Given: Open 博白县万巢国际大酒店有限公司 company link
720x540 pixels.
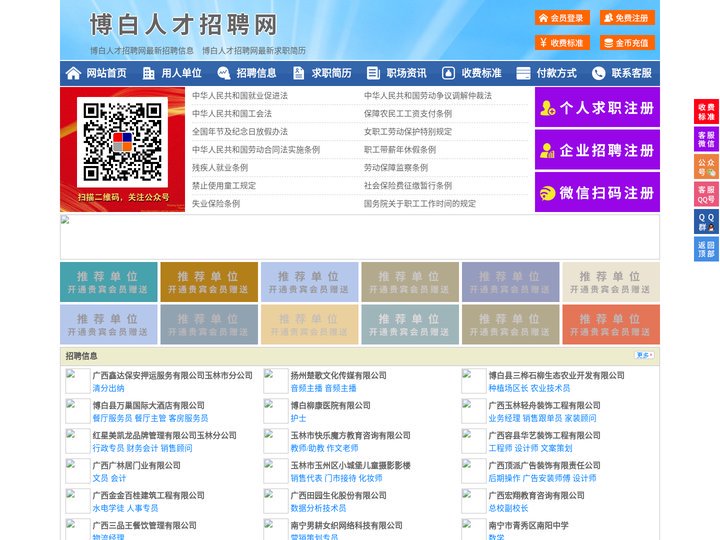Looking at the screenshot, I should pyautogui.click(x=148, y=405).
